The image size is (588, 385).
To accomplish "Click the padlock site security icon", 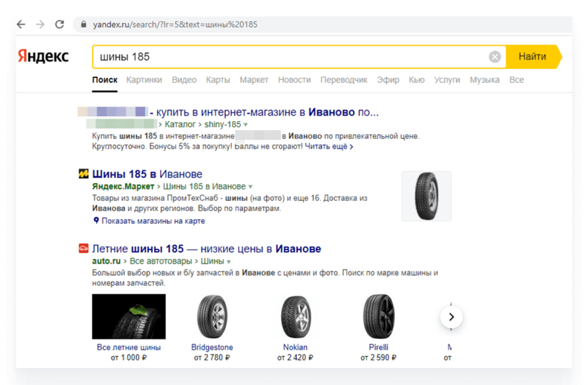I will [x=84, y=25].
